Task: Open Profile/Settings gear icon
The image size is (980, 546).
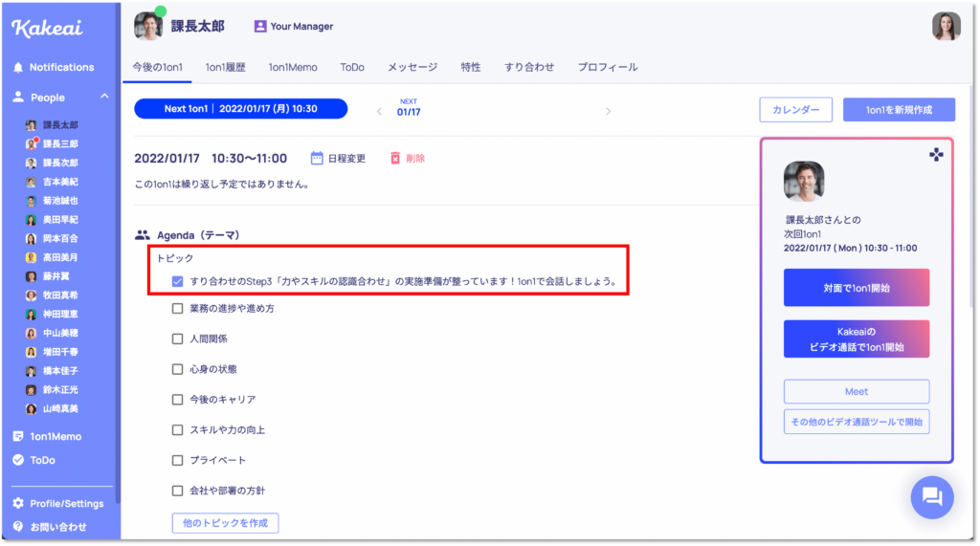Action: 18,503
